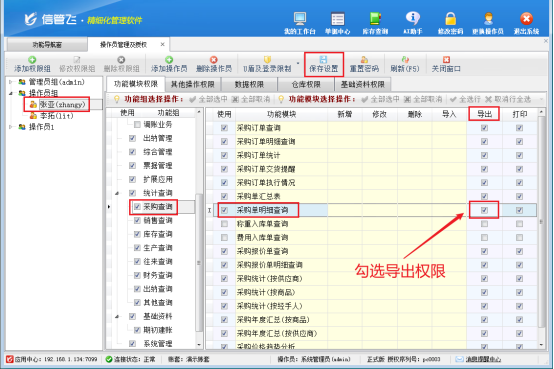Open 我的工作台 from the top bar
Image resolution: width=554 pixels, height=369 pixels.
[x=300, y=23]
